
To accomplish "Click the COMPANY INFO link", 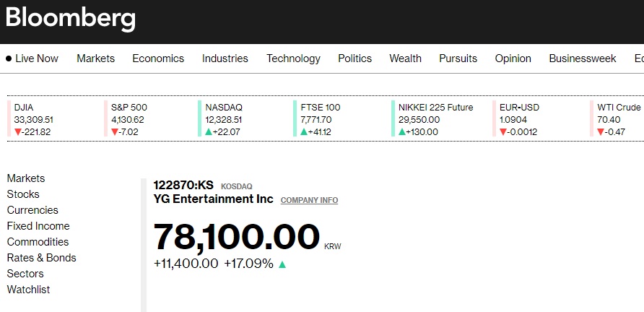I will 309,200.
